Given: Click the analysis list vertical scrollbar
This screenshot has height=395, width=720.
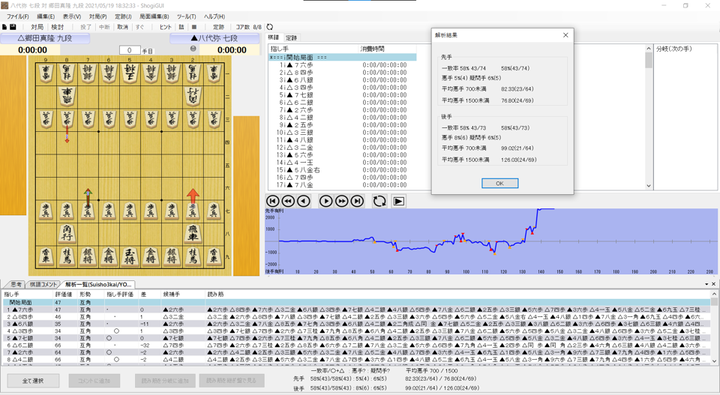Looking at the screenshot, I should 714,328.
